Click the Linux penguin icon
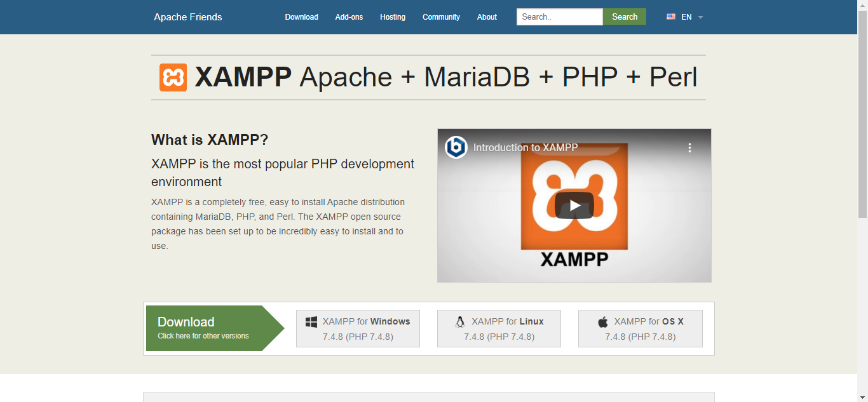This screenshot has height=402, width=868. 460,322
